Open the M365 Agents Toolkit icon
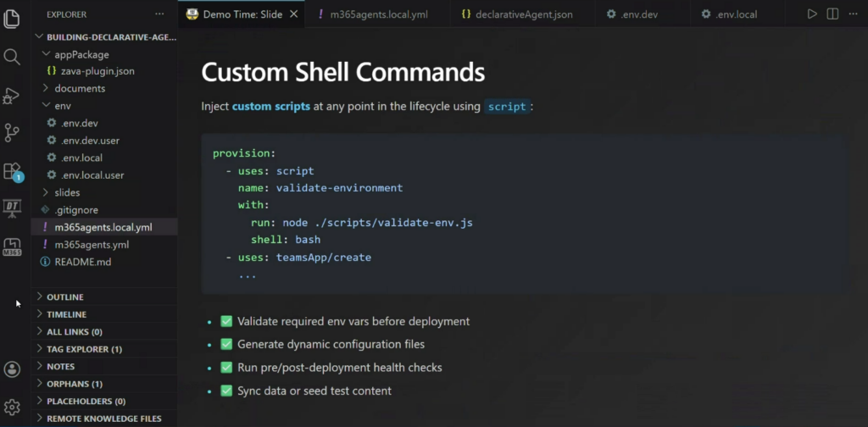 [x=12, y=247]
